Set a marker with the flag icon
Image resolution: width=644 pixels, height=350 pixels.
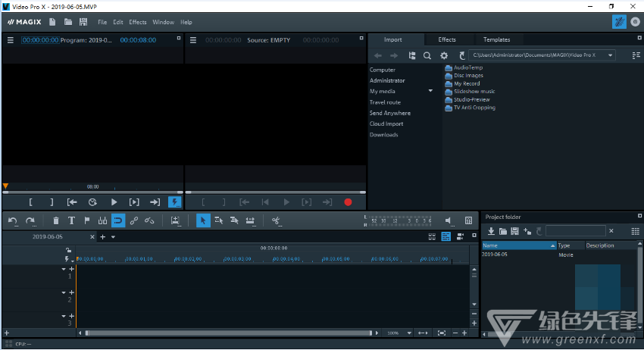[86, 221]
